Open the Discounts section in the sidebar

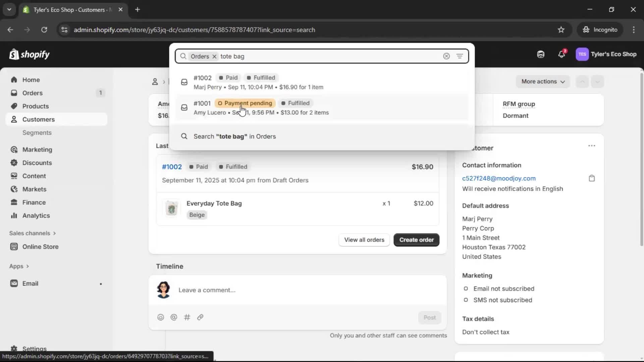[x=37, y=163]
